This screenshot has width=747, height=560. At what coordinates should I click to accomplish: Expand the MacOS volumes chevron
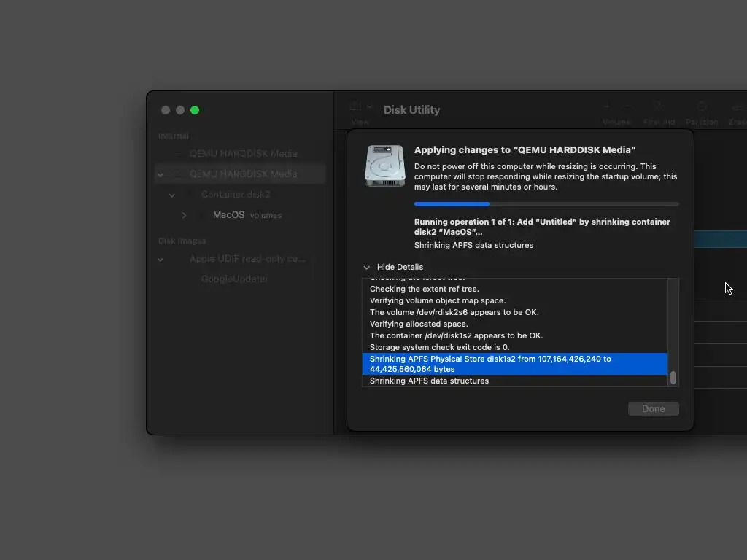pos(184,215)
